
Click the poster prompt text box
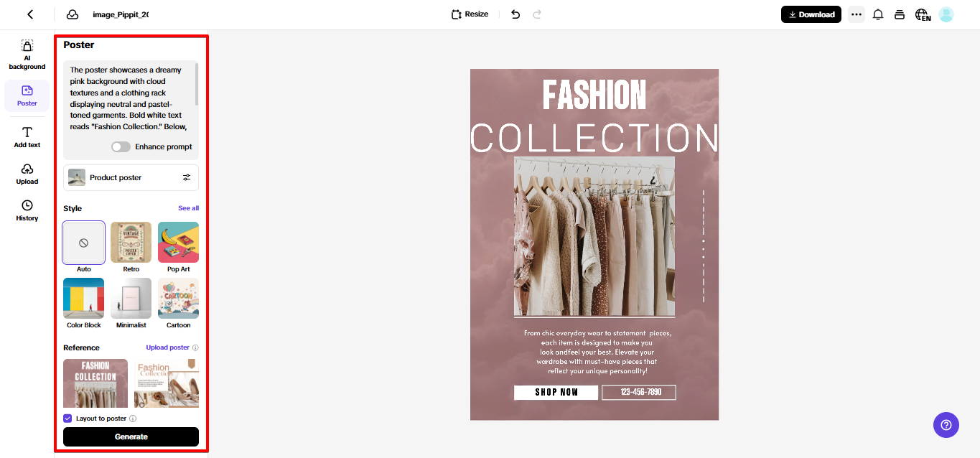(129, 98)
